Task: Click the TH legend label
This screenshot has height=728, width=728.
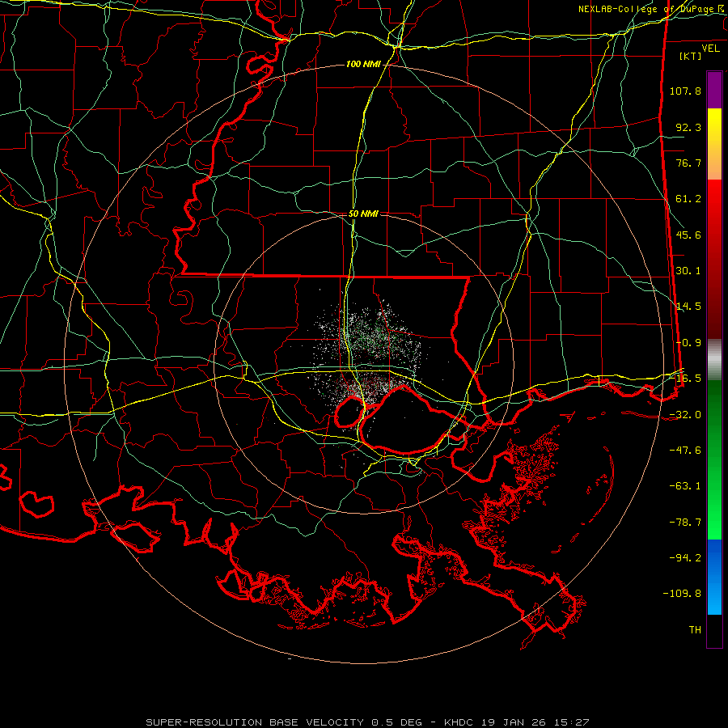Action: [695, 630]
